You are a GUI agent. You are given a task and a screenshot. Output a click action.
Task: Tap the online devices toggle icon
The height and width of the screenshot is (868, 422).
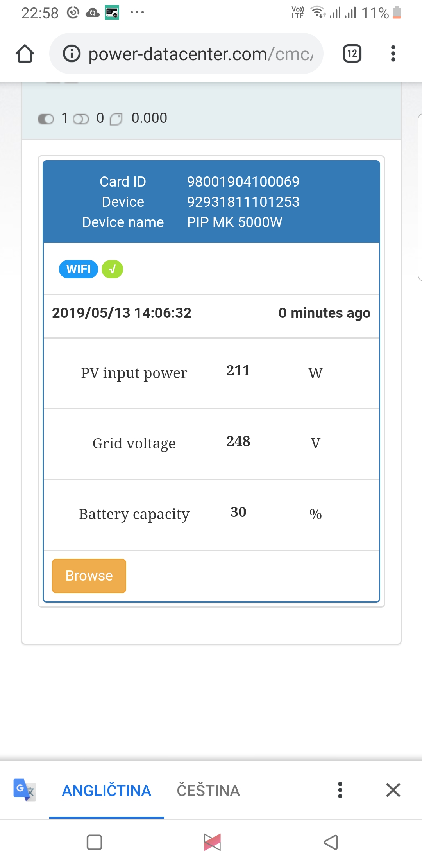[x=46, y=118]
